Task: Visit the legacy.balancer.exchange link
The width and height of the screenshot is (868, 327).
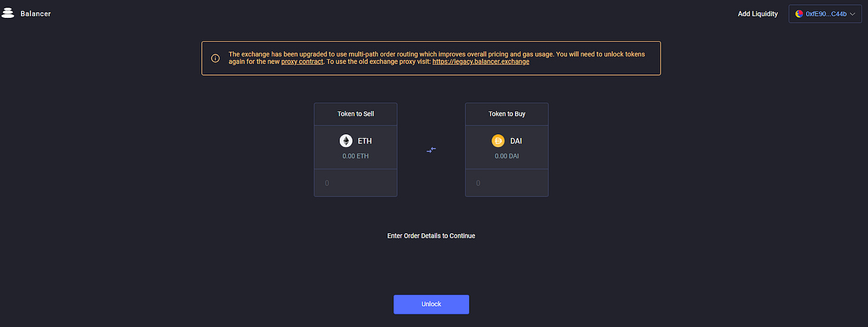Action: 480,61
